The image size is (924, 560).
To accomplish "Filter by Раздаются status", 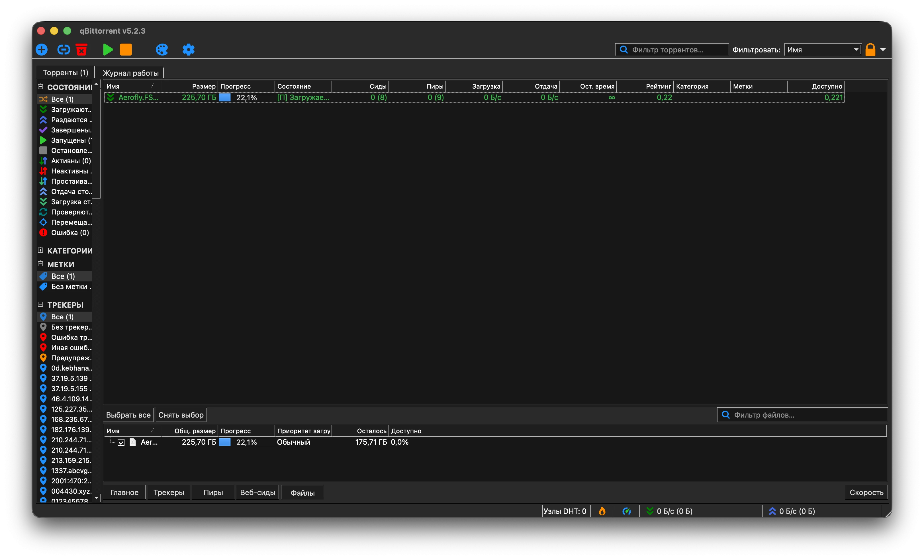I will click(x=64, y=120).
